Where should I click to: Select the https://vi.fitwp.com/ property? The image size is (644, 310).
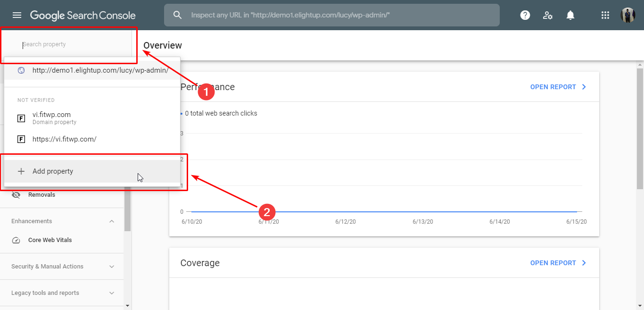click(92, 139)
